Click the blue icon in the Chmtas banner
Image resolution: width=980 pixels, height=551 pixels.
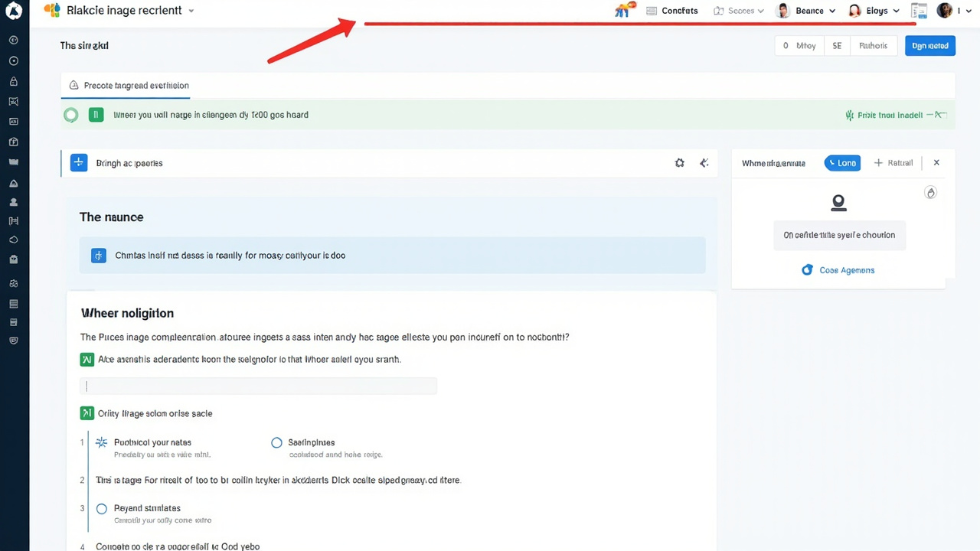(98, 256)
